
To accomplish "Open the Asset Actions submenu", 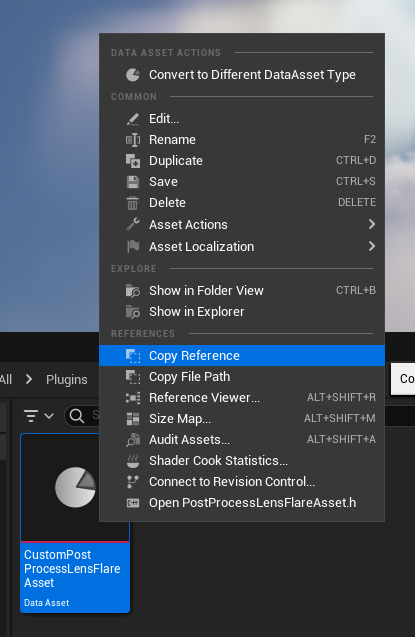I will point(242,224).
